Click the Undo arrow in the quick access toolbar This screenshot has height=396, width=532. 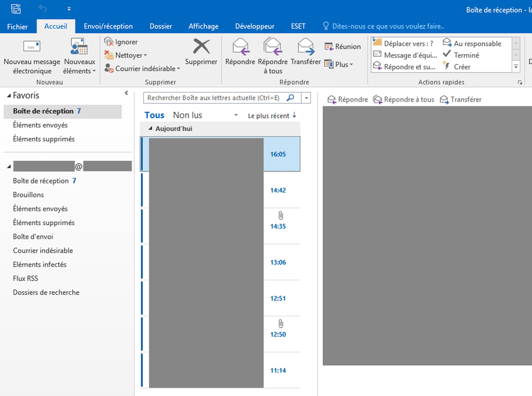pos(42,9)
